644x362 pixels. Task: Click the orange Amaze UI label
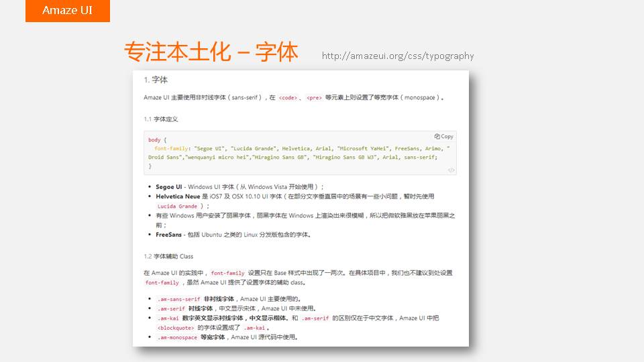[x=67, y=11]
